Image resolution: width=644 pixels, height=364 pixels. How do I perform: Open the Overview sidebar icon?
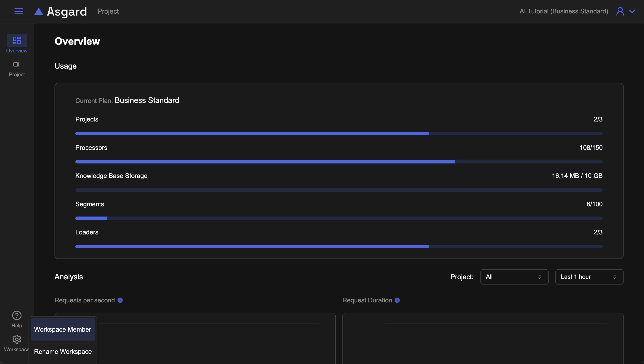click(x=17, y=40)
